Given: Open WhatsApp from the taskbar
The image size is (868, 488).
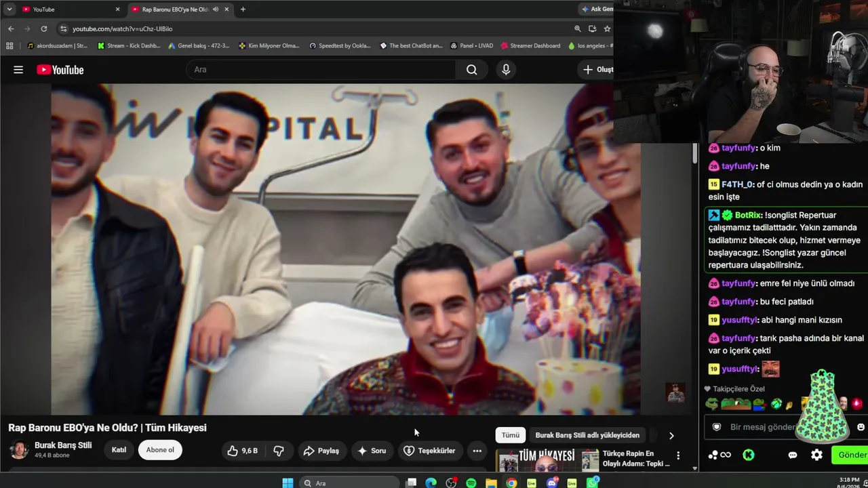Looking at the screenshot, I should 593,483.
